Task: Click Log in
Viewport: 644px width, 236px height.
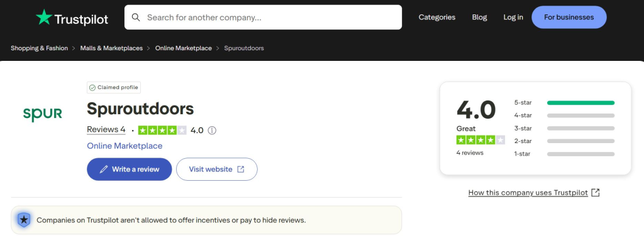Action: click(513, 17)
